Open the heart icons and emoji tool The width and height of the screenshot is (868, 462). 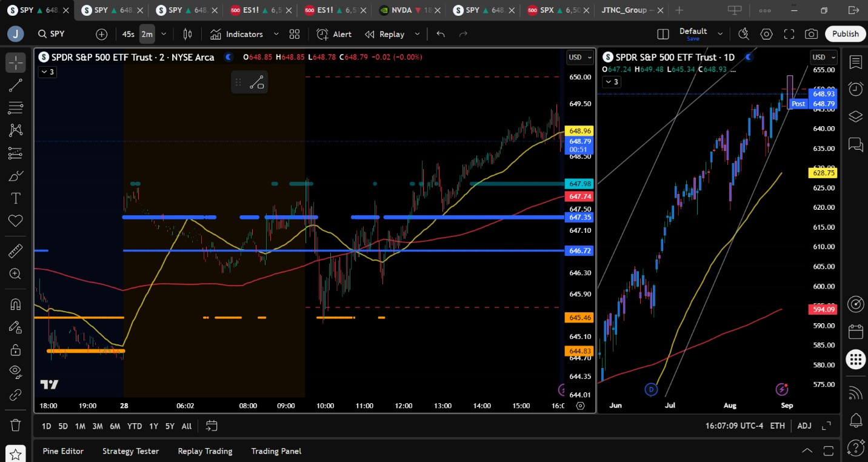(16, 221)
